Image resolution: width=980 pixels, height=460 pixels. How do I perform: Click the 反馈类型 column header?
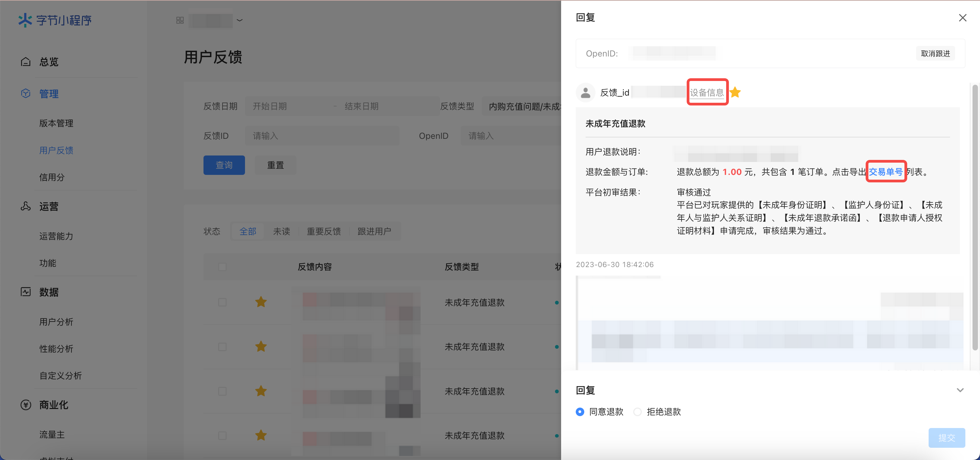[462, 267]
